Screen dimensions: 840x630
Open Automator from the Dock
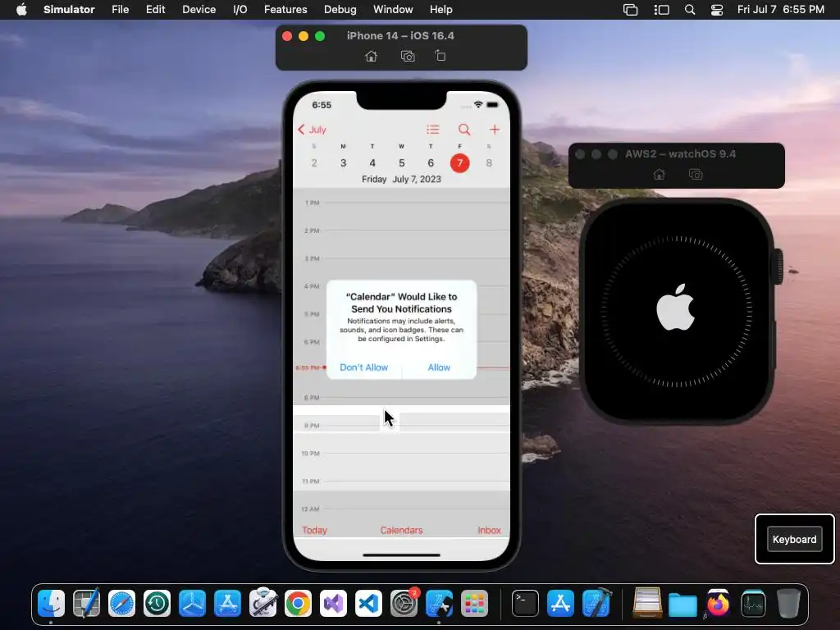tap(262, 604)
